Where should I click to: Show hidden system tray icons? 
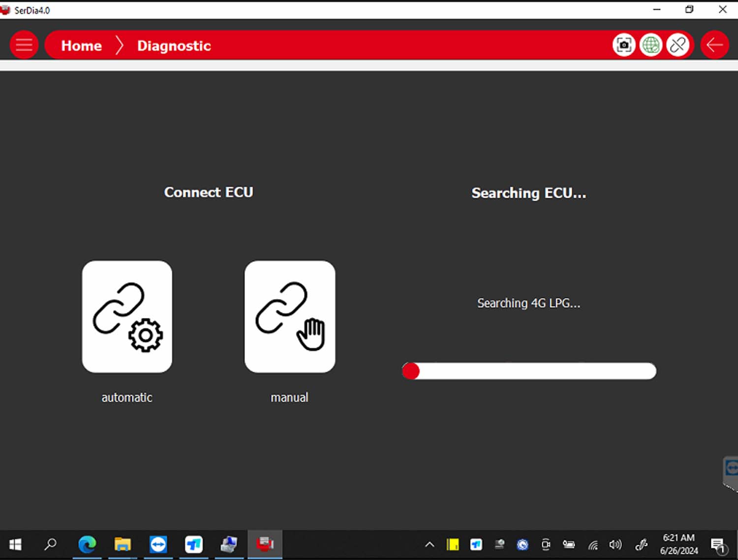pos(430,544)
